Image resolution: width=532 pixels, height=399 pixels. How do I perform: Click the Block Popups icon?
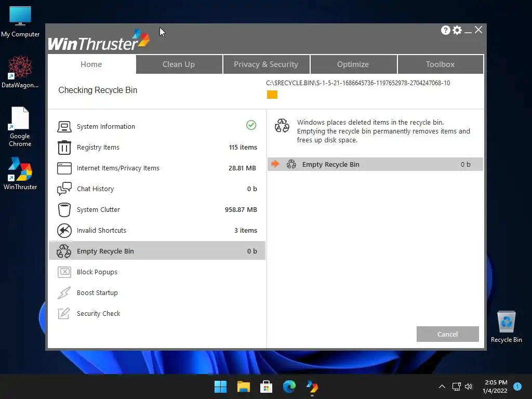click(64, 272)
